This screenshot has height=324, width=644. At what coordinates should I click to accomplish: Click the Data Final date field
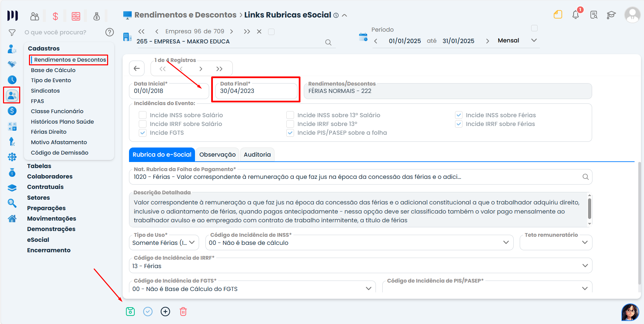point(256,91)
